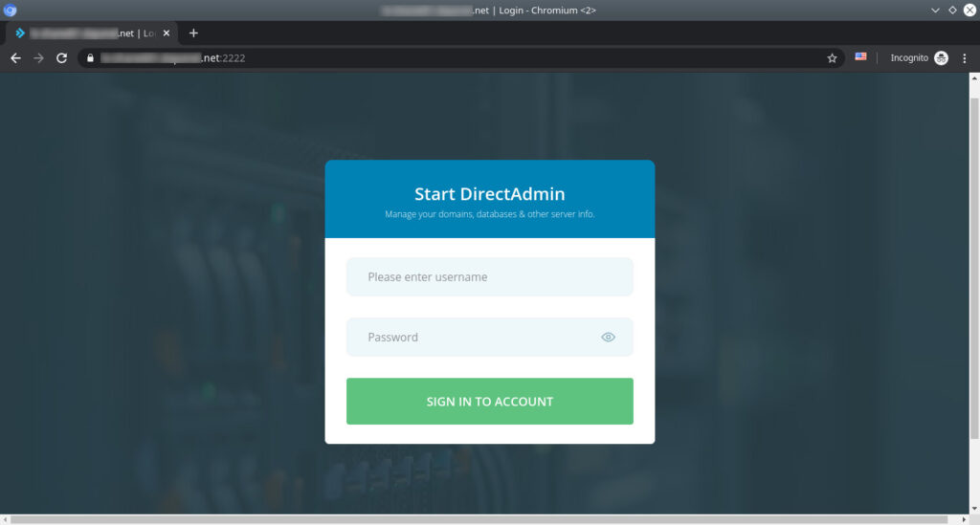980x525 pixels.
Task: Open the US flag extension icon
Action: point(860,56)
